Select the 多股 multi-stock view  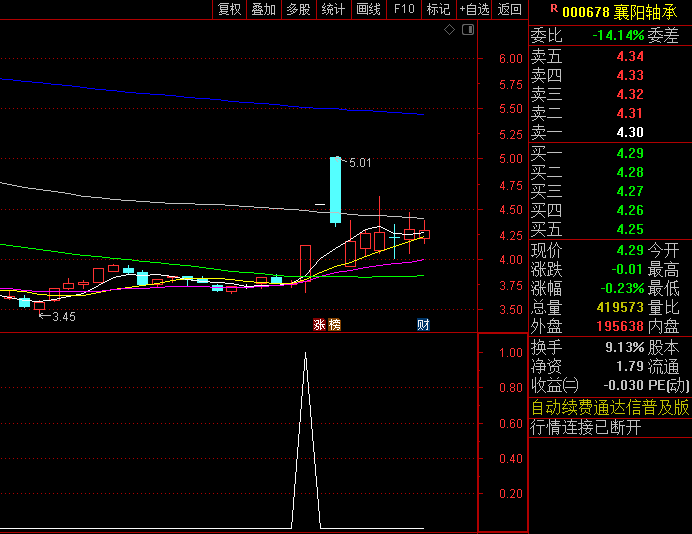click(x=299, y=9)
